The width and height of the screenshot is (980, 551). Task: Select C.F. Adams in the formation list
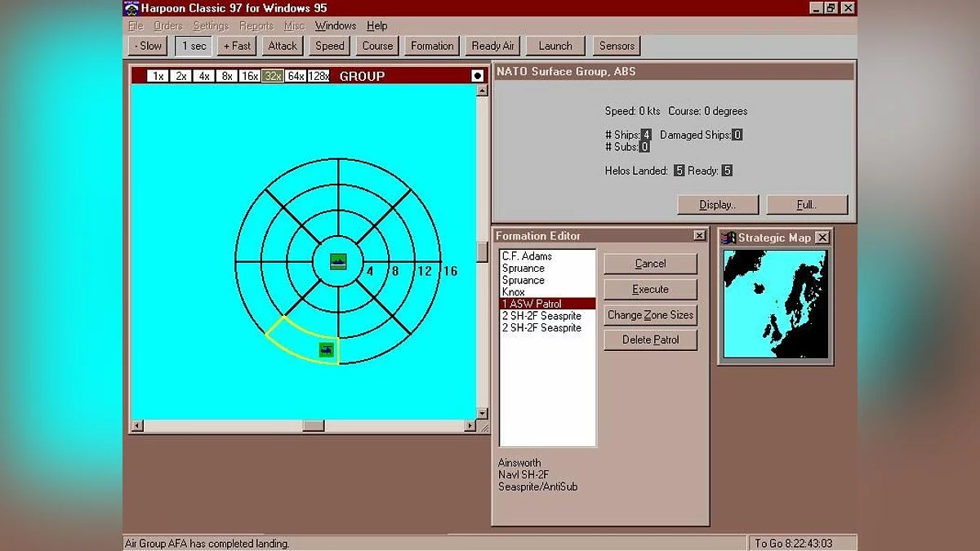(x=547, y=256)
